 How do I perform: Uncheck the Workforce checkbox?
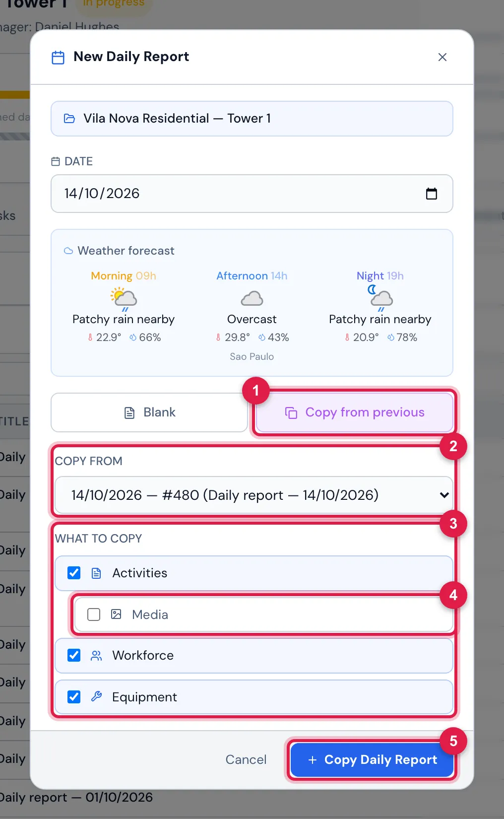tap(74, 655)
